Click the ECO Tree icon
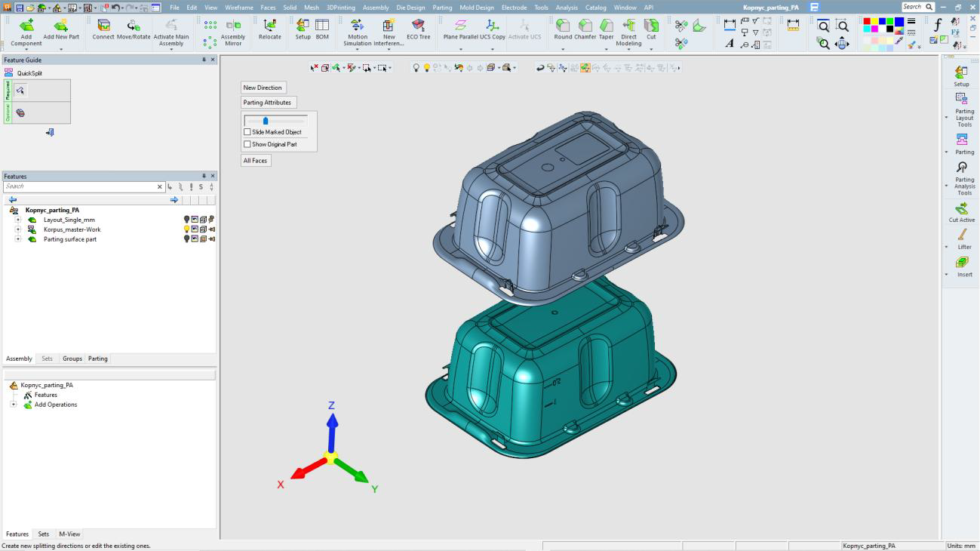The width and height of the screenshot is (980, 551). tap(418, 26)
